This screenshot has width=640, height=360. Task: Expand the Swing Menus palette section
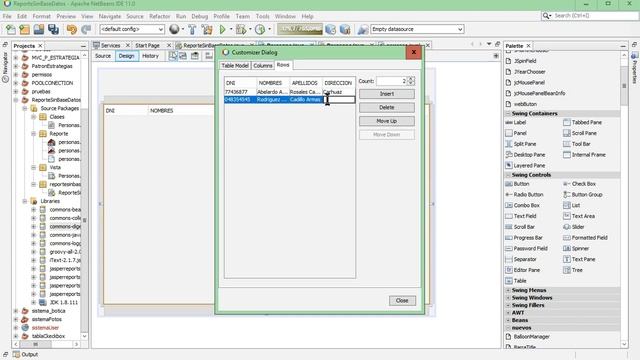pyautogui.click(x=508, y=290)
